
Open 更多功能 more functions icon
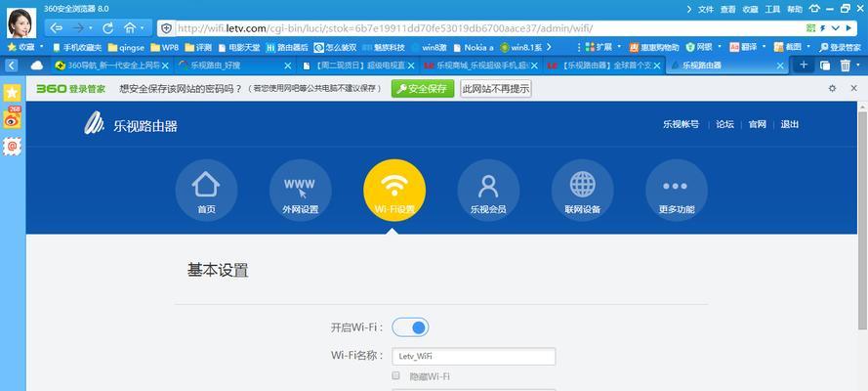(x=677, y=190)
